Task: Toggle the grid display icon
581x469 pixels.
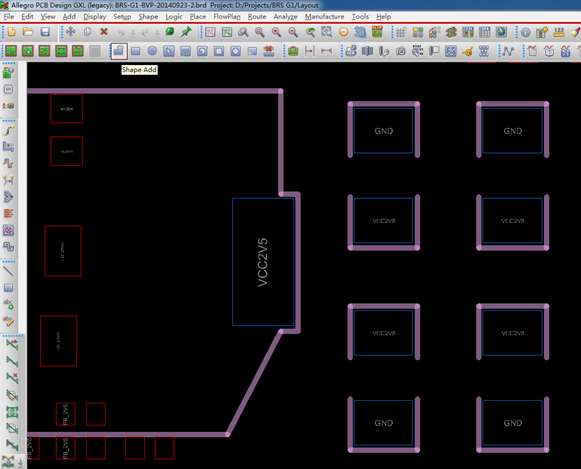Action: pos(401,33)
